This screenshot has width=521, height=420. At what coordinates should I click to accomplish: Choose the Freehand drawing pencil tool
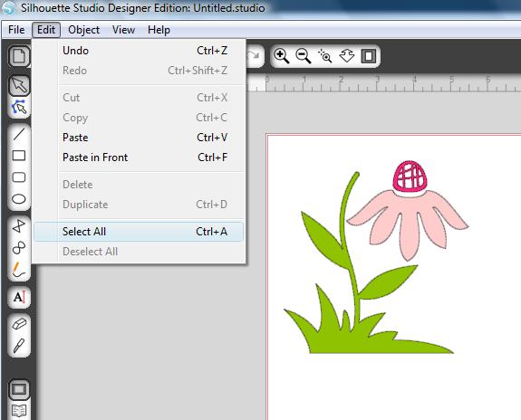(x=19, y=270)
